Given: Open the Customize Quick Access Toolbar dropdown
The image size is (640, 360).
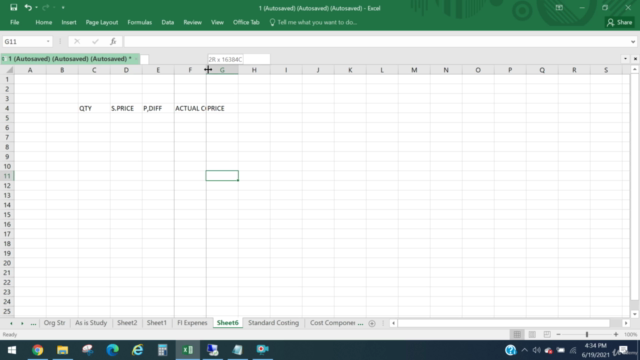Looking at the screenshot, I should pyautogui.click(x=63, y=7).
